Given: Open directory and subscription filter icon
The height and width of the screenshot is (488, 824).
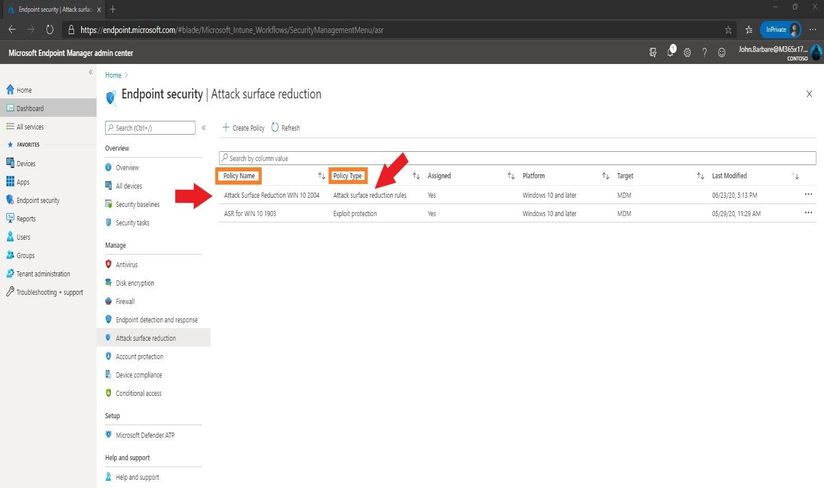Looking at the screenshot, I should 653,53.
